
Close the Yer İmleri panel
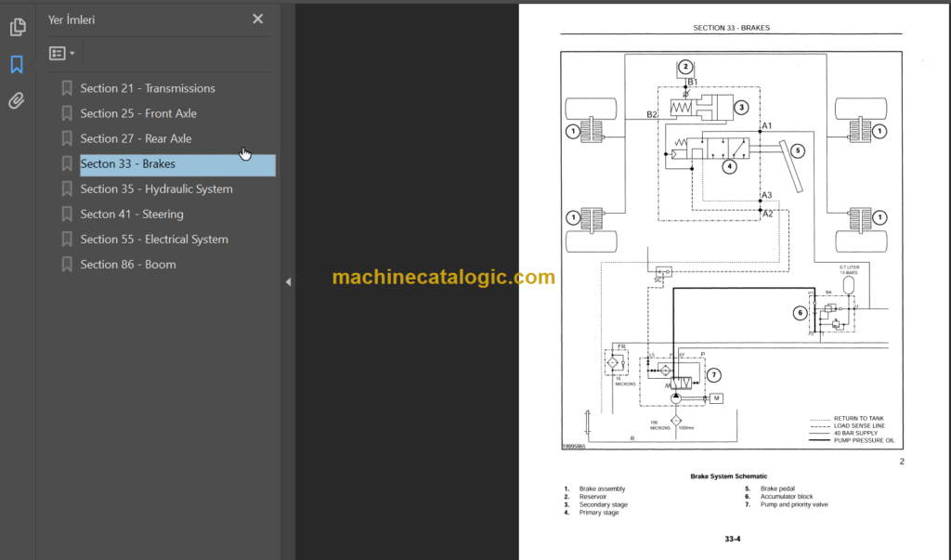(x=257, y=19)
